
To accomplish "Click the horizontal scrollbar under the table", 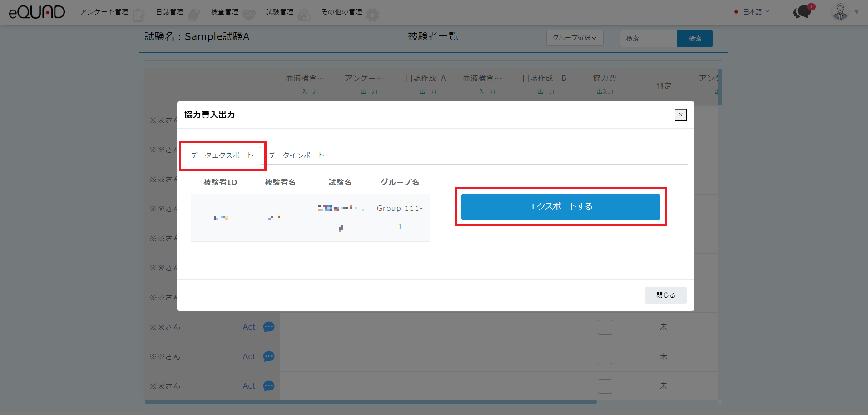I will pyautogui.click(x=370, y=402).
